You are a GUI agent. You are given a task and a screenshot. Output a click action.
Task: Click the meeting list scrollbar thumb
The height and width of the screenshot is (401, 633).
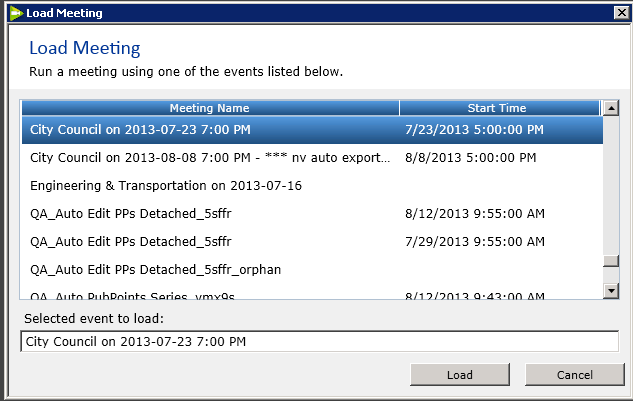click(611, 261)
